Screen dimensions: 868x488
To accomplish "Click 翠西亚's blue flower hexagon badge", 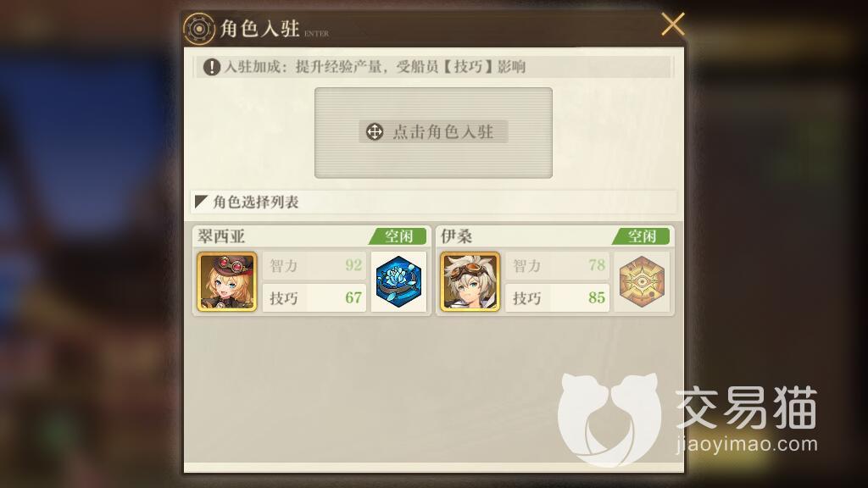I will pos(398,281).
